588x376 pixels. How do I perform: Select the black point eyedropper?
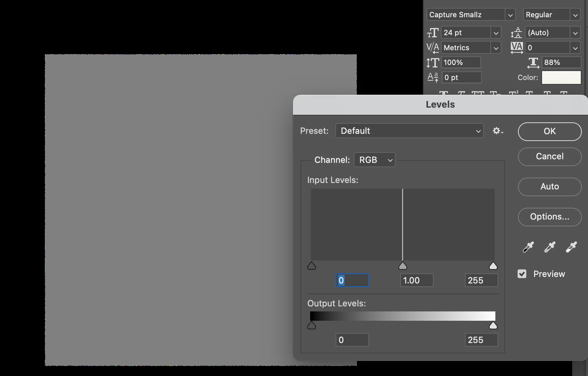528,247
